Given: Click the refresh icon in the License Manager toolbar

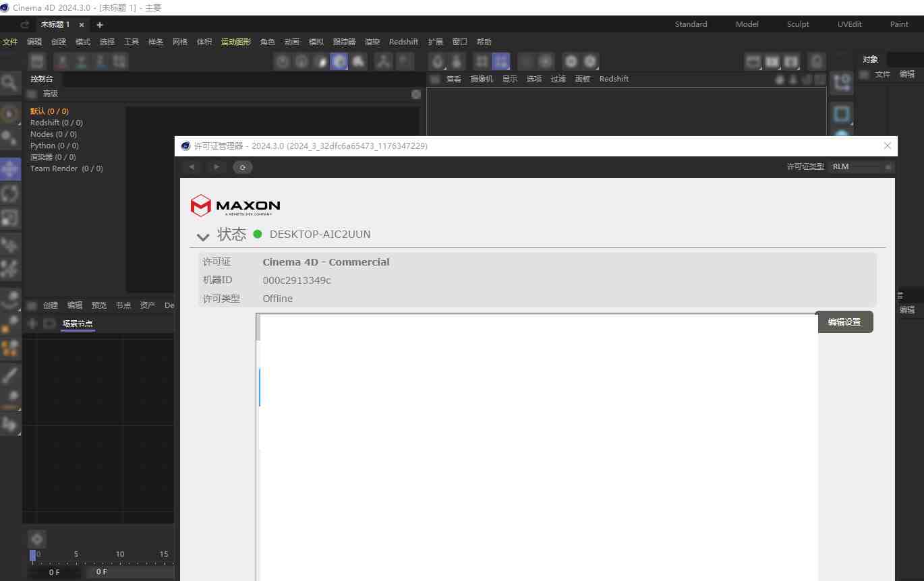Looking at the screenshot, I should [242, 166].
